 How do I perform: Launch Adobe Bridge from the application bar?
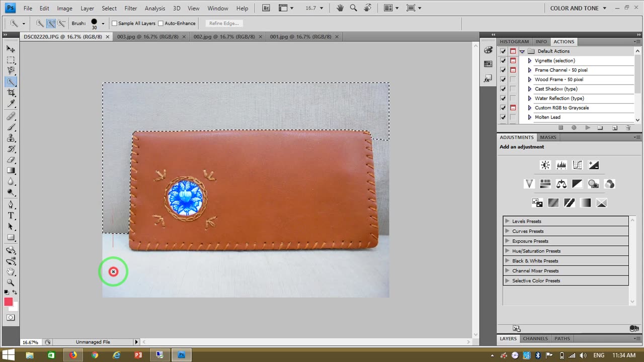click(267, 8)
